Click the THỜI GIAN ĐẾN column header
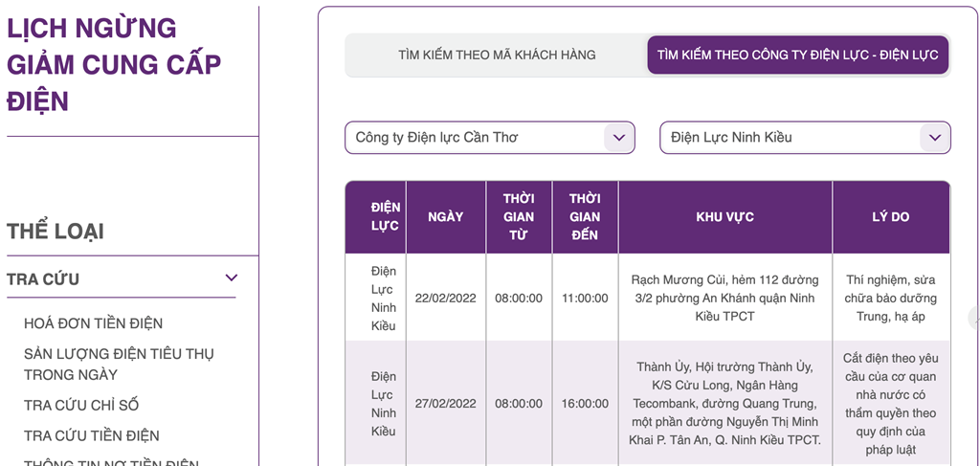Image resolution: width=980 pixels, height=466 pixels. point(585,217)
